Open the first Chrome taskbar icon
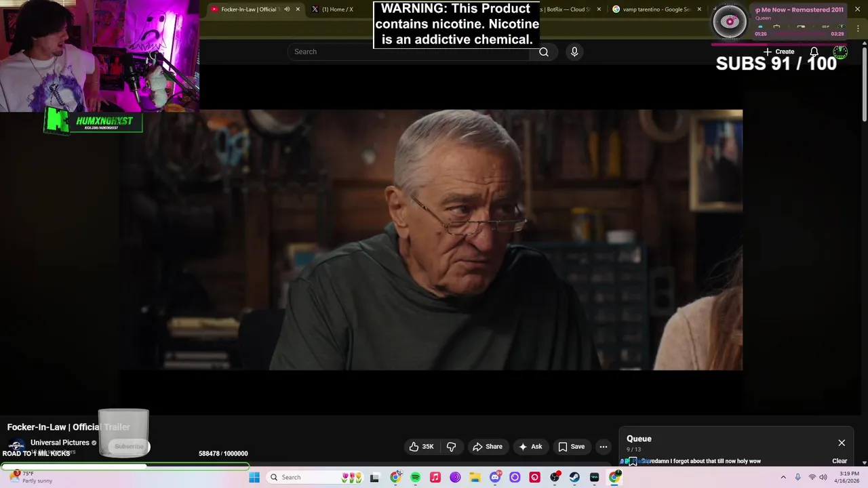Screen dimensions: 868x488 [395, 477]
